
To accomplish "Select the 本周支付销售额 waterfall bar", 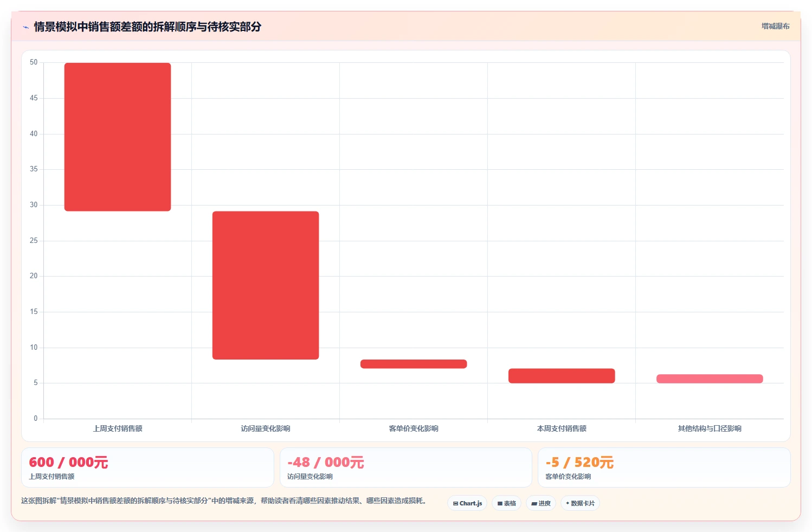I will click(x=562, y=376).
